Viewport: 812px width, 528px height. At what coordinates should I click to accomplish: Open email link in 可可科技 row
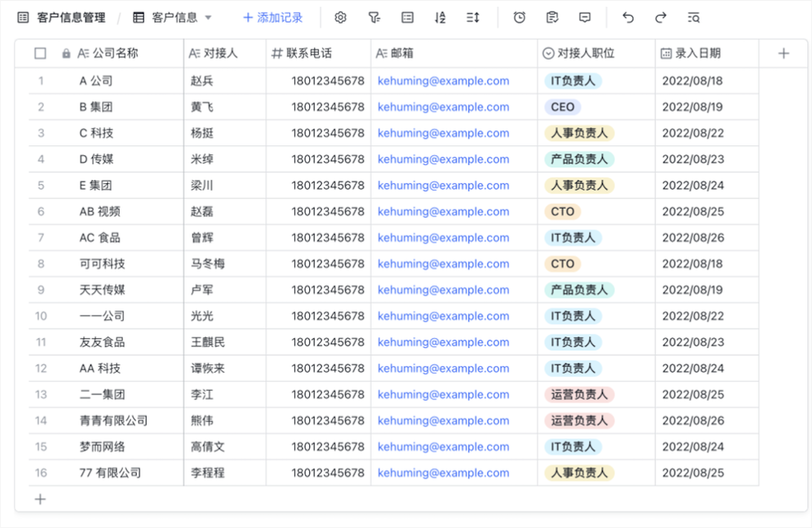point(443,264)
